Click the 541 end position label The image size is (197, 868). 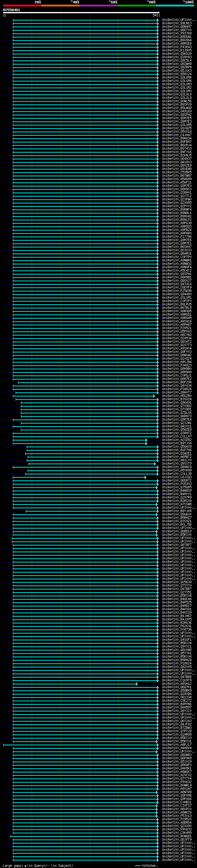155,15
